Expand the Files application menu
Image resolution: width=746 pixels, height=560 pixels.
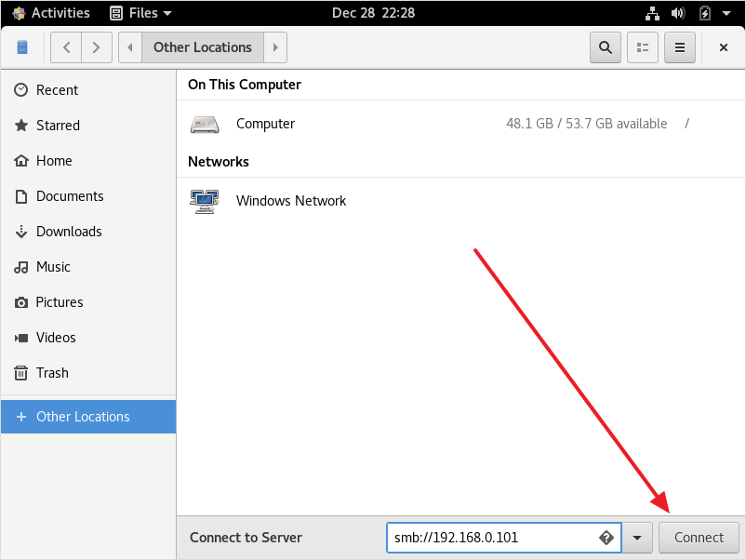point(140,13)
